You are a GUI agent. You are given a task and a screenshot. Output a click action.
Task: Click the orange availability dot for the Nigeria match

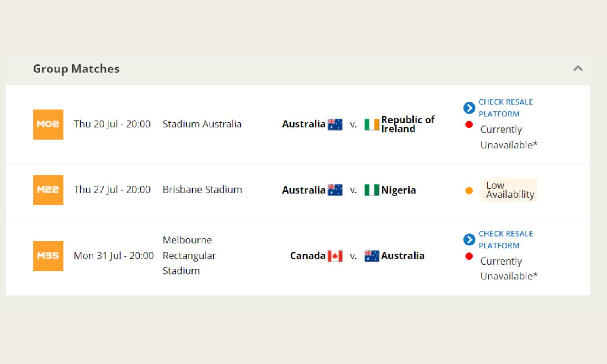coord(469,190)
